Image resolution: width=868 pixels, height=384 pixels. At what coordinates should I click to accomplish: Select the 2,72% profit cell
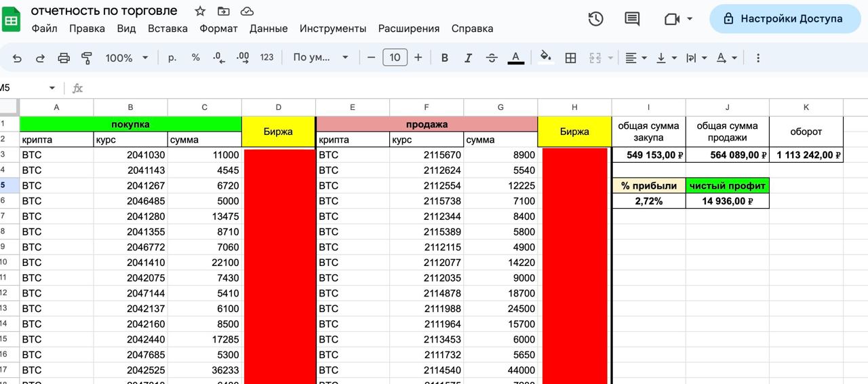(x=649, y=201)
